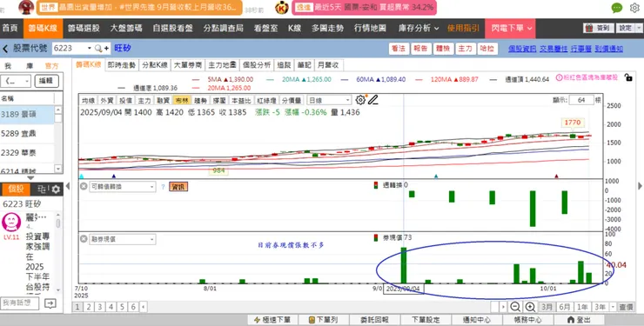This screenshot has height=326, width=644.
Task: Toggle the 主力 chart overlay
Action: point(144,101)
